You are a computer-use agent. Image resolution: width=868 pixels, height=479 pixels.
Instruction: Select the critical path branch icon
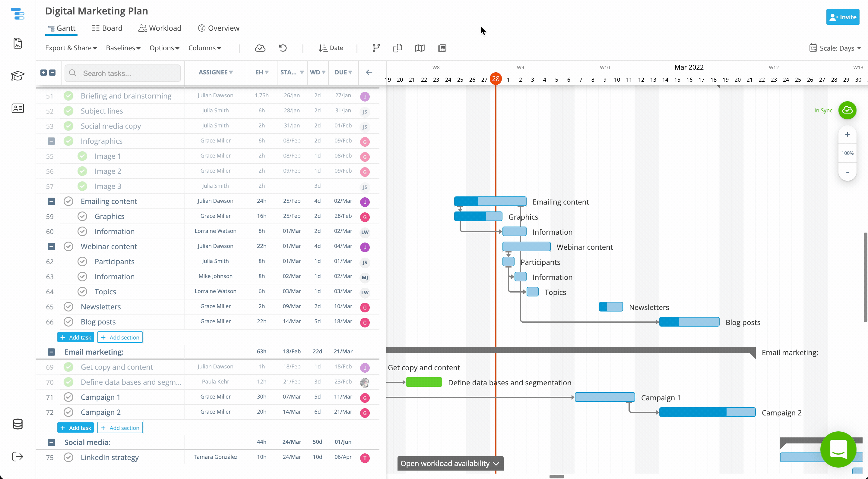pos(376,48)
